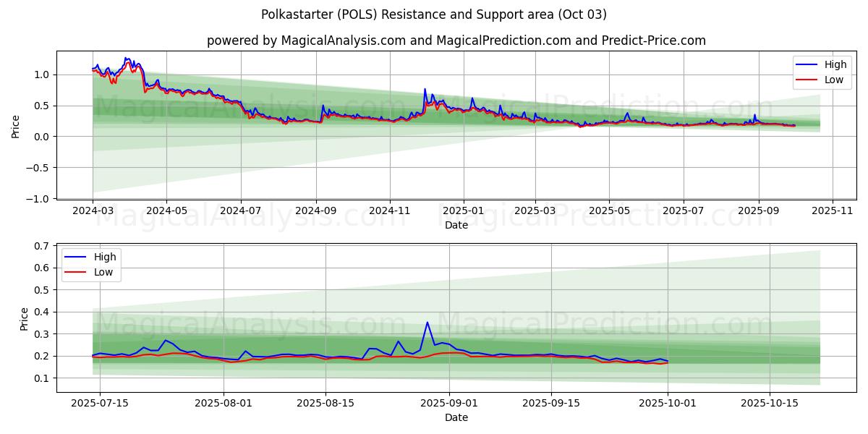Select the 2025-10-01 date tick on bottom chart
The height and width of the screenshot is (434, 868).
[668, 404]
